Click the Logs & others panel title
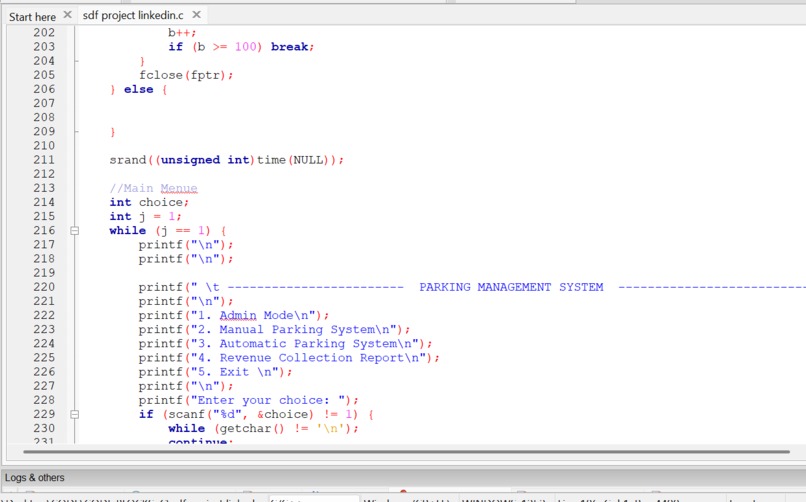This screenshot has width=806, height=502. [34, 477]
